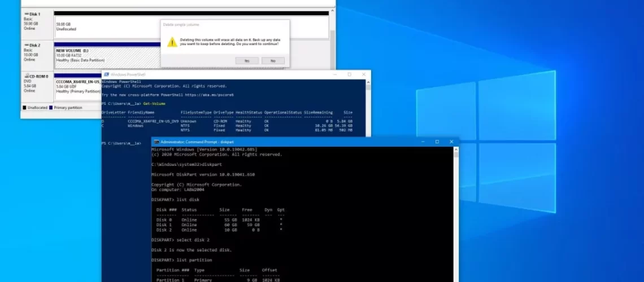Click the Disk 2 drive icon
The image size is (644, 282).
click(26, 45)
